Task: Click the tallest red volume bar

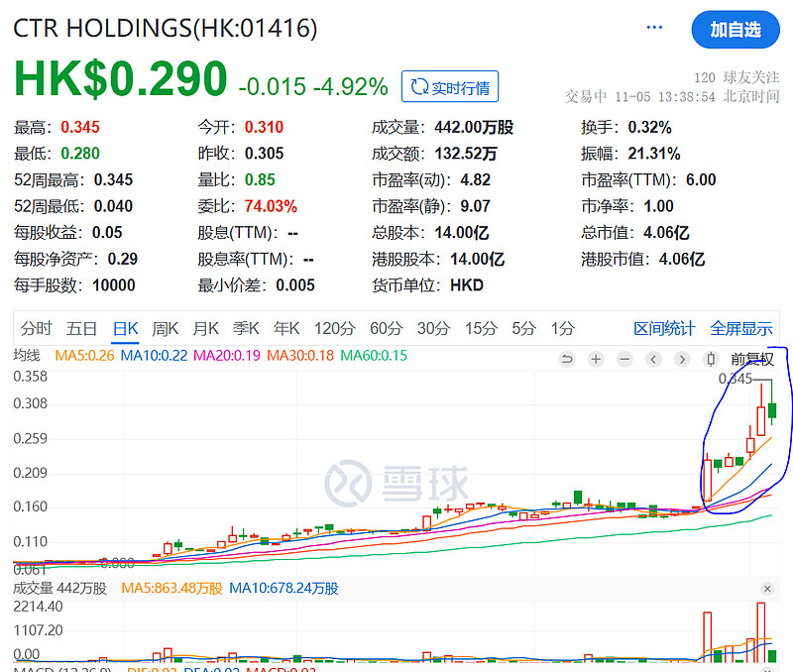Action: (760, 632)
